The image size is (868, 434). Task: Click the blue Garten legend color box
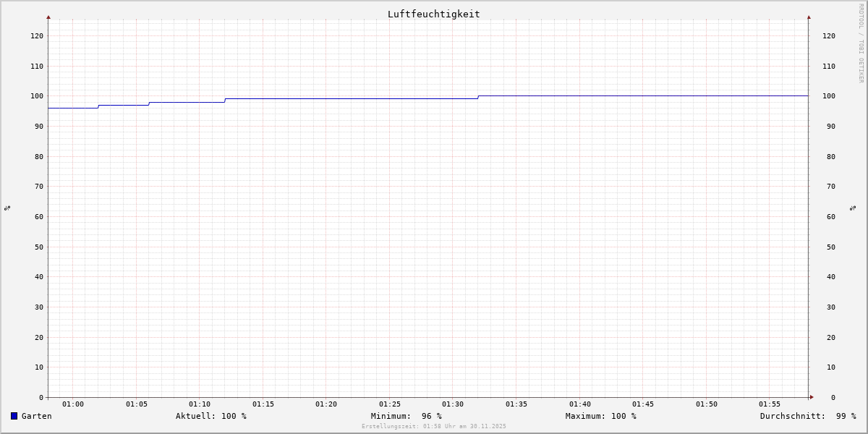click(14, 416)
